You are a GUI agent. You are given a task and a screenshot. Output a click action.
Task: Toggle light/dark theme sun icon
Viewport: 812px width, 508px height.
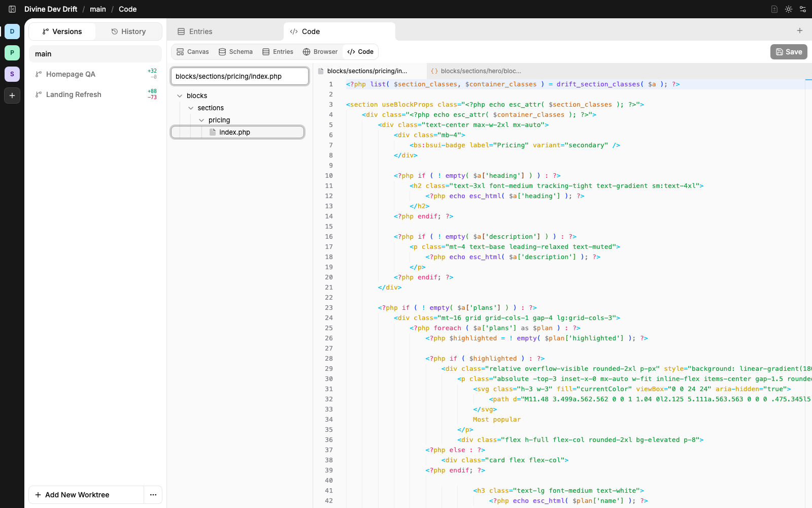click(789, 9)
